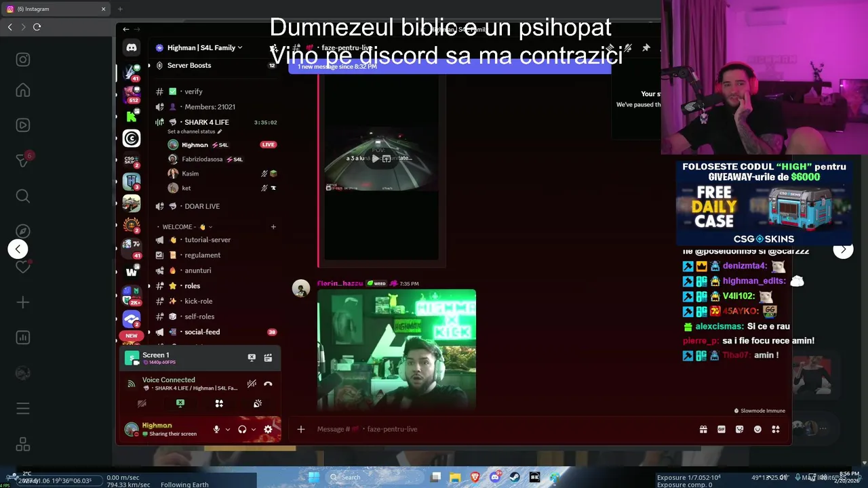Switch to the Instagram browser tab

(56, 9)
